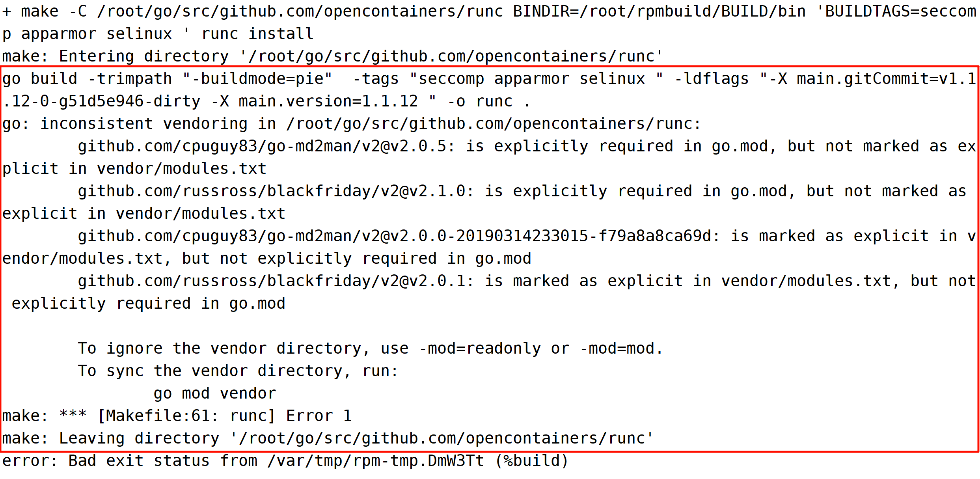The height and width of the screenshot is (479, 980).
Task: Click the 'Bad exit status' error line
Action: pos(285,461)
